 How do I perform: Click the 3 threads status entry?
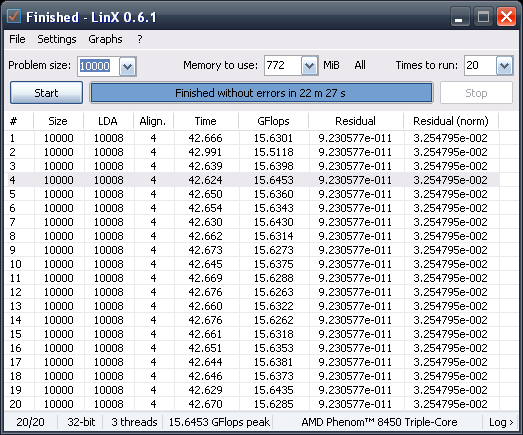tap(134, 422)
